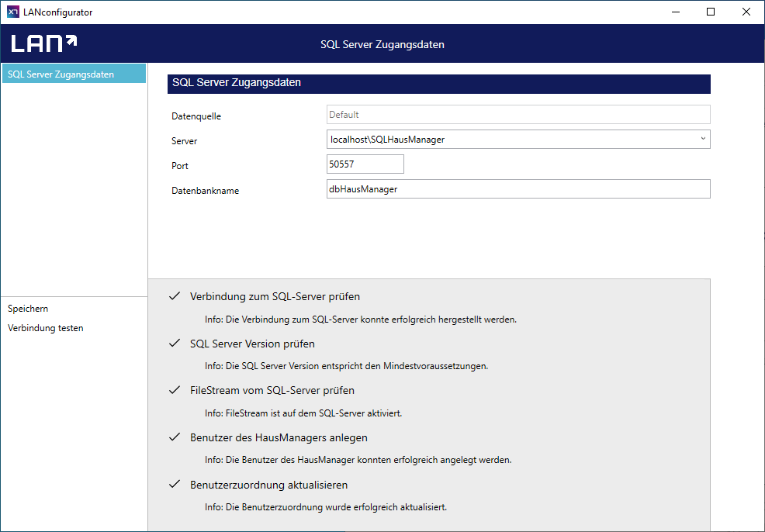Click checkmark beside SQL Server Version prüfen

(x=175, y=344)
